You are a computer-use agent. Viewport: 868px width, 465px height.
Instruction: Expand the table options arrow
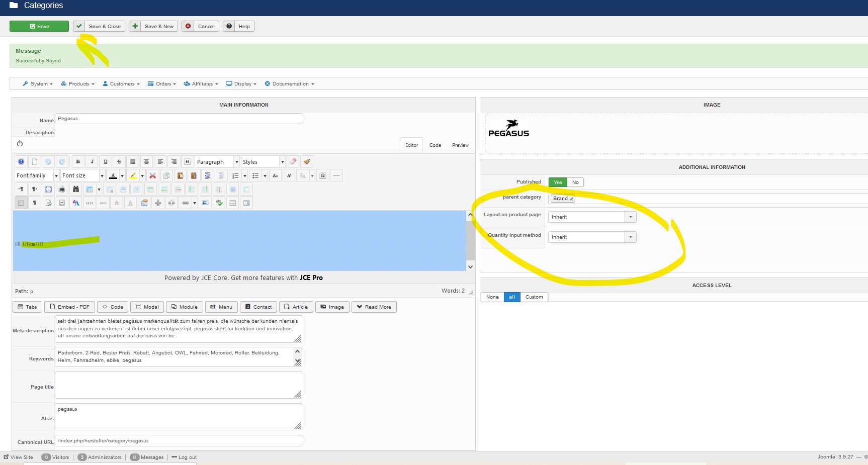(99, 189)
